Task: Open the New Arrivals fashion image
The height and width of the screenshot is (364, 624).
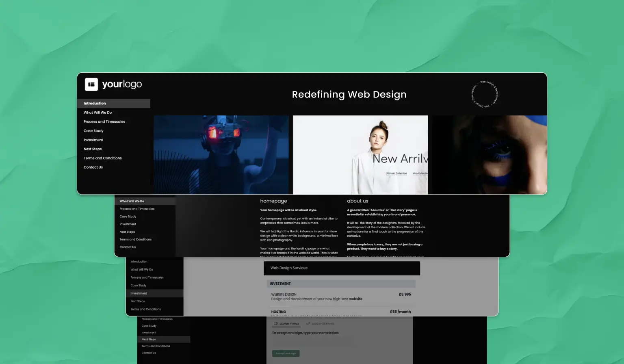Action: tap(360, 155)
